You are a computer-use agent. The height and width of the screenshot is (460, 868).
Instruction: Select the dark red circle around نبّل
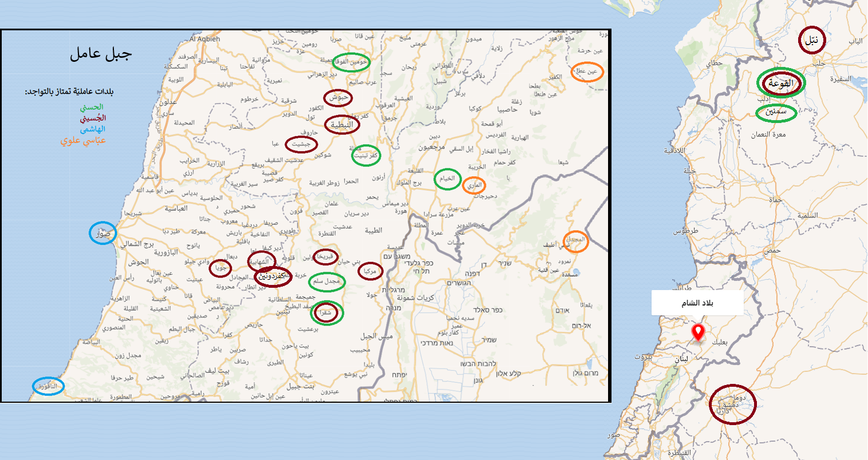pyautogui.click(x=812, y=40)
